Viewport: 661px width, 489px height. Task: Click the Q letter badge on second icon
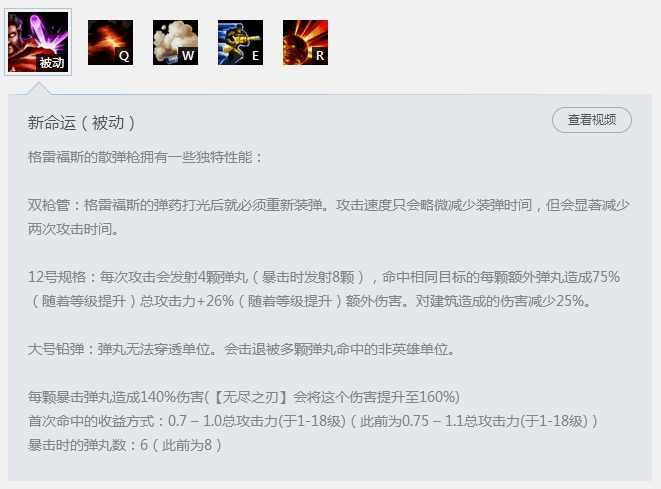click(124, 56)
